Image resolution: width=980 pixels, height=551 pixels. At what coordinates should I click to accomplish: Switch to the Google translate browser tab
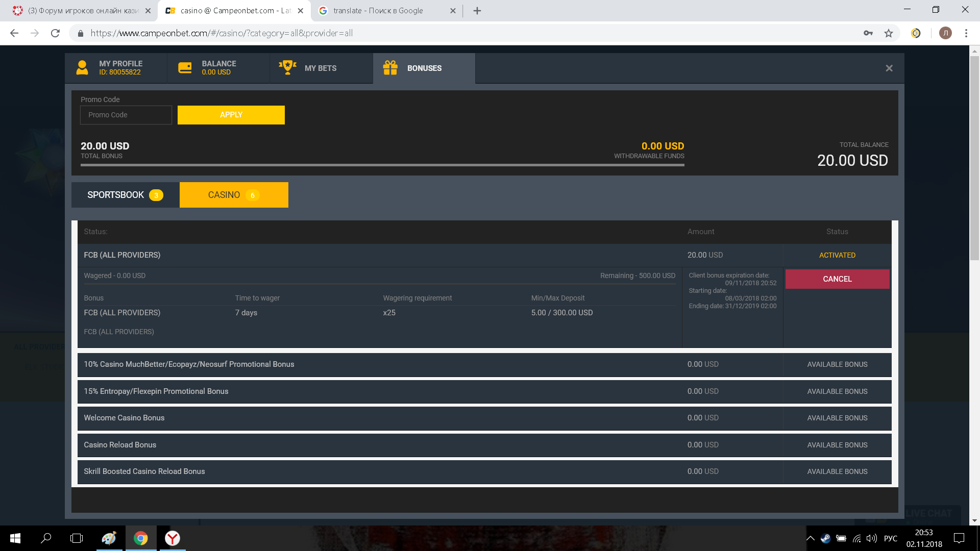379,11
